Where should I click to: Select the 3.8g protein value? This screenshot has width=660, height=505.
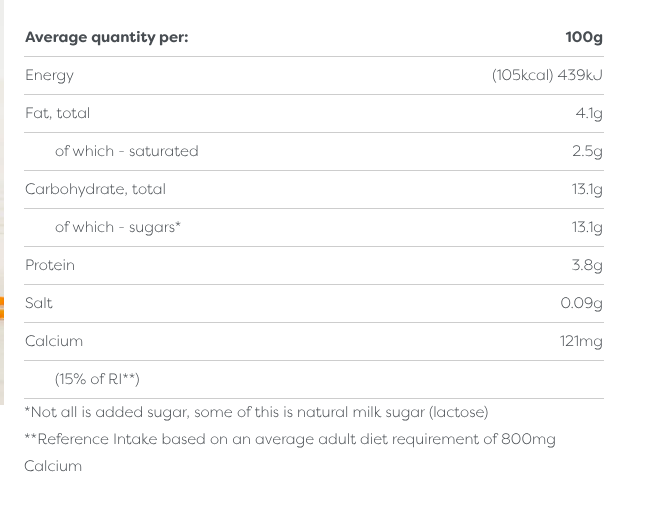tap(587, 266)
